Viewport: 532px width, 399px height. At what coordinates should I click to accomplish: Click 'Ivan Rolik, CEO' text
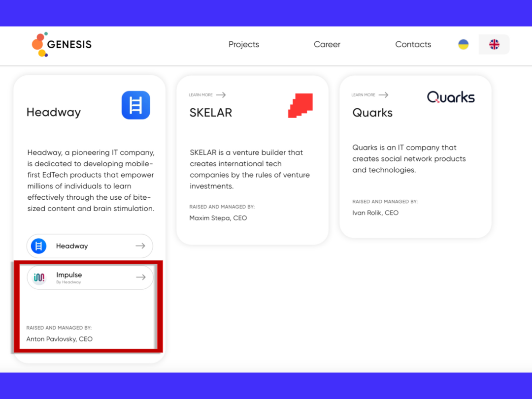pos(375,213)
